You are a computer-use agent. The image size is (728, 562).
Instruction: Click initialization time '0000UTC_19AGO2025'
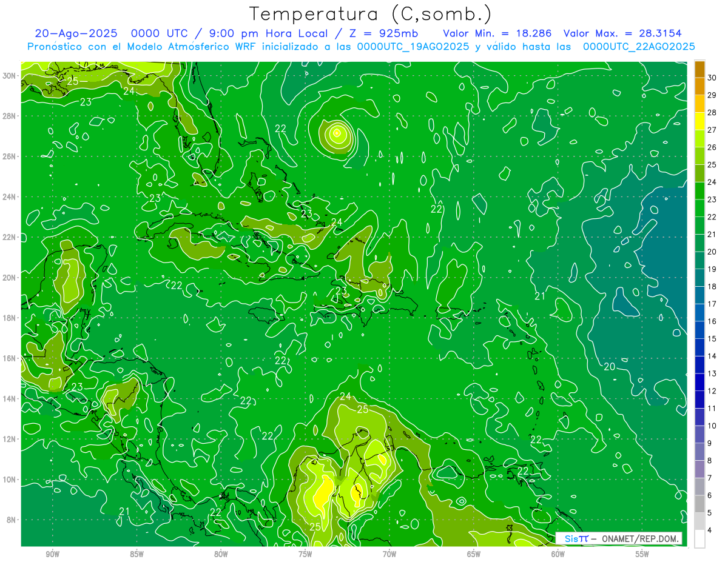click(x=413, y=47)
